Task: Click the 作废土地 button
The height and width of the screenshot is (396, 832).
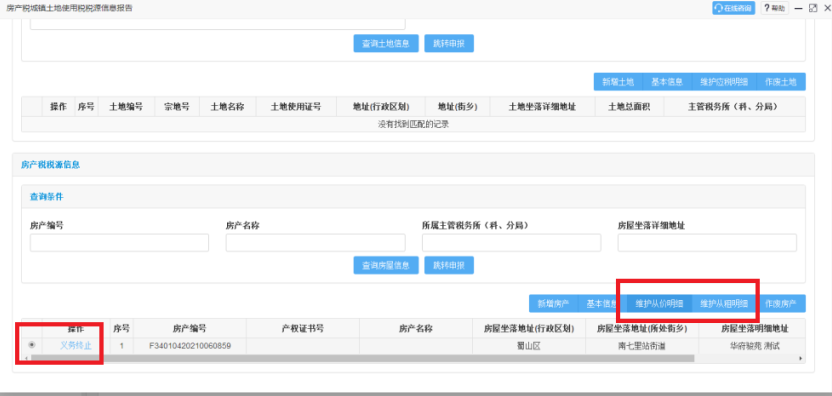Action: 781,82
